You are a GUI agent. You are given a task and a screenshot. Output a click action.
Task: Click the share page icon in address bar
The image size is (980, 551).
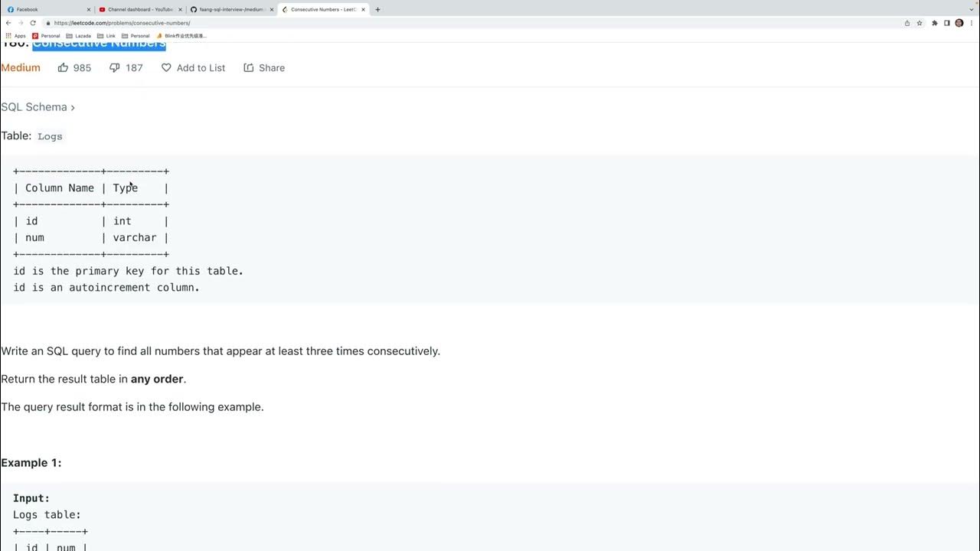click(x=907, y=23)
